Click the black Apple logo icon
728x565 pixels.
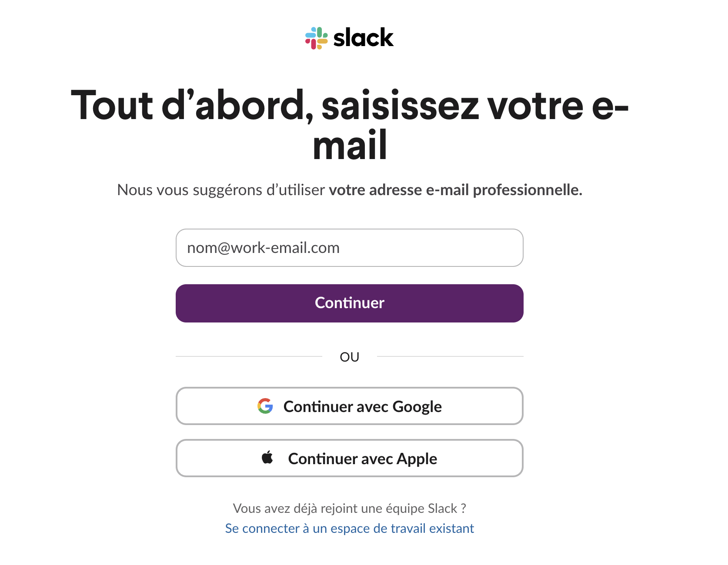(x=267, y=458)
